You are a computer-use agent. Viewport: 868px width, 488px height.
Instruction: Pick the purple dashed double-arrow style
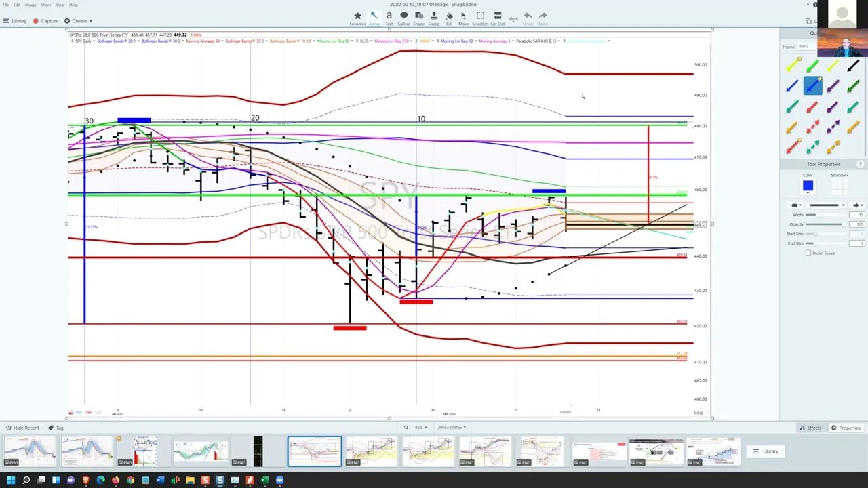coord(833,127)
